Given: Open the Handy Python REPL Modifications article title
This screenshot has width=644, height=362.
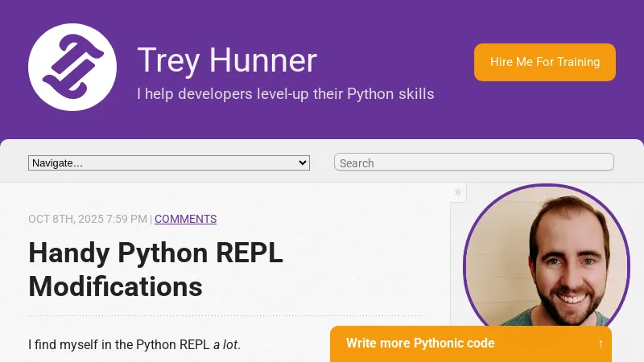Looking at the screenshot, I should coord(155,269).
